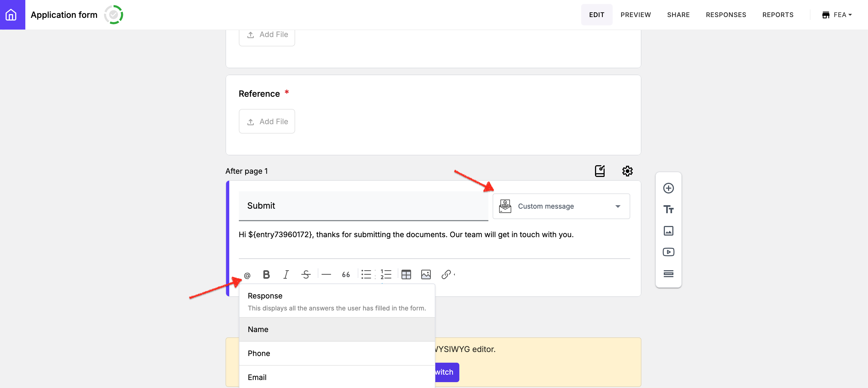
Task: Choose Phone from the mention list
Action: coord(337,353)
